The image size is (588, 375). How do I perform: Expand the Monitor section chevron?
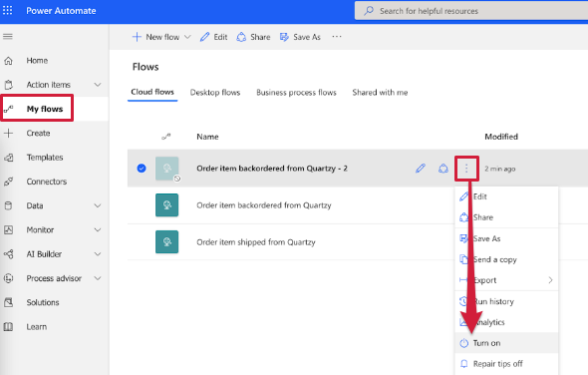[x=98, y=229]
